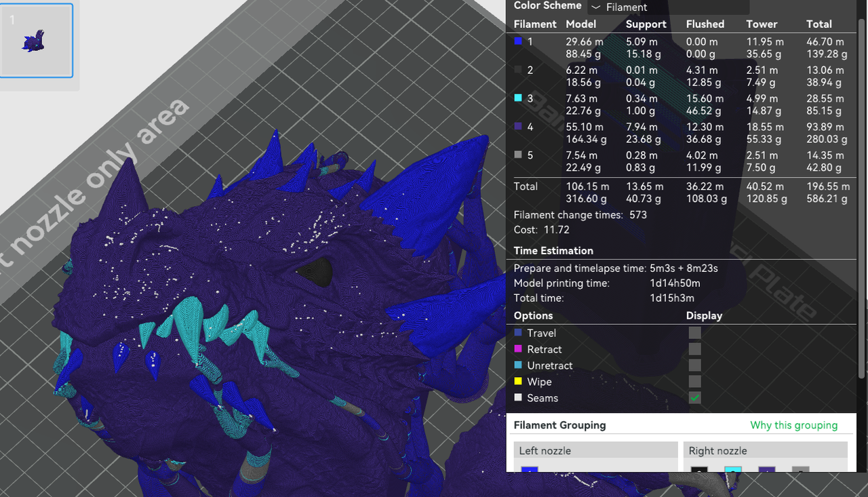Viewport: 868px width, 497px height.
Task: Click the gray filament 5 color square
Action: tap(518, 155)
